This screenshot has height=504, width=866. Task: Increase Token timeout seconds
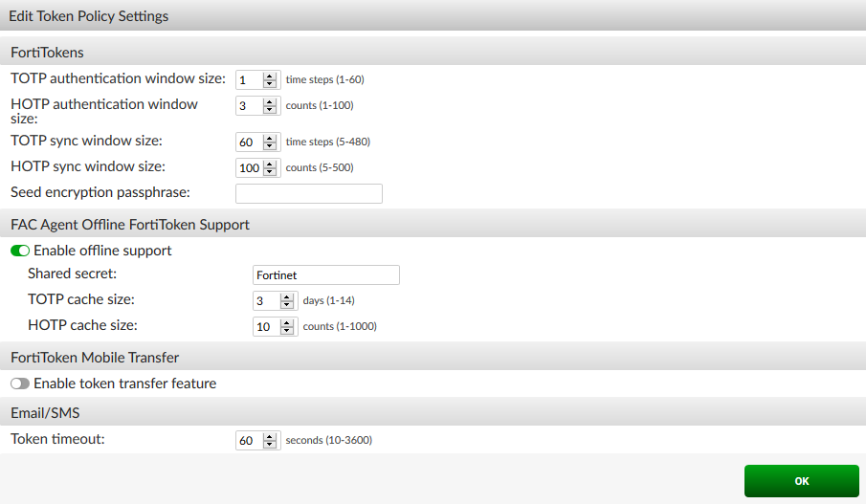point(270,437)
